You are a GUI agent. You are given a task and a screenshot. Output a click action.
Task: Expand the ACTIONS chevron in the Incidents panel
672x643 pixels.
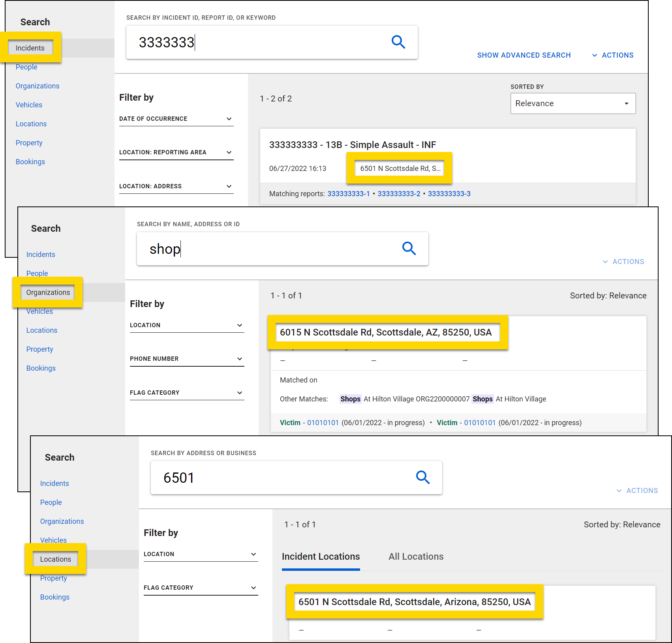click(595, 55)
